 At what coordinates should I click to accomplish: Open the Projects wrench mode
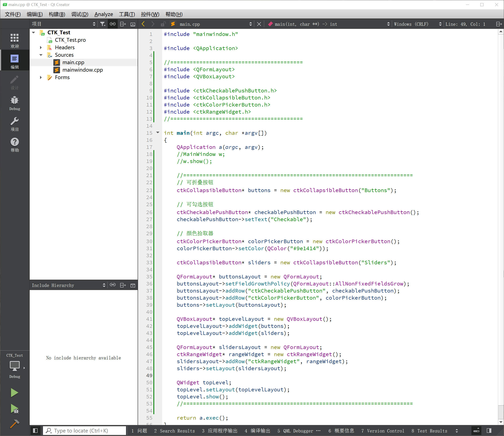coord(14,124)
